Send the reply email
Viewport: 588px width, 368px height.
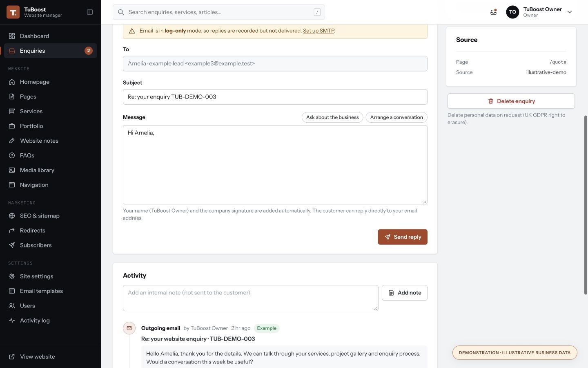tap(403, 237)
